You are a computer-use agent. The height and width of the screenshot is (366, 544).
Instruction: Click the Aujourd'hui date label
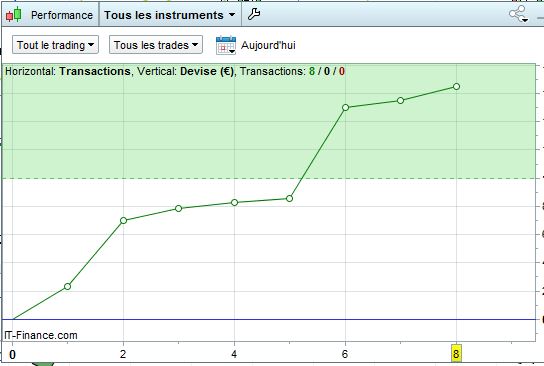pyautogui.click(x=268, y=45)
